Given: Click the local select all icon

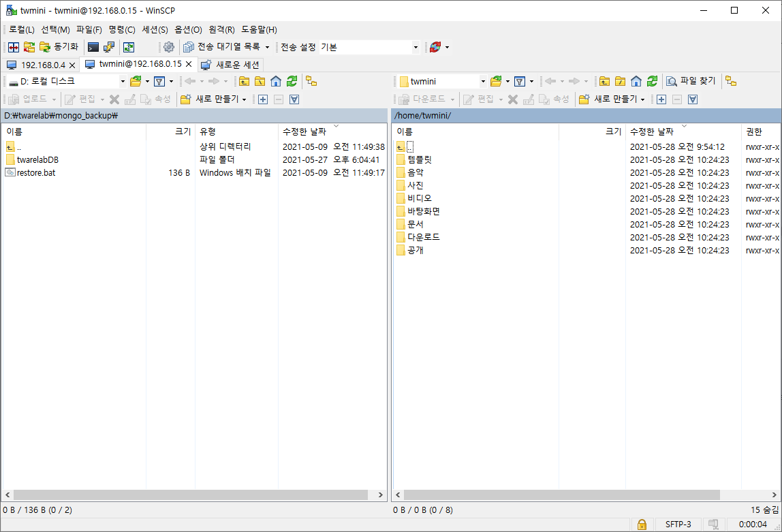Looking at the screenshot, I should coord(294,99).
